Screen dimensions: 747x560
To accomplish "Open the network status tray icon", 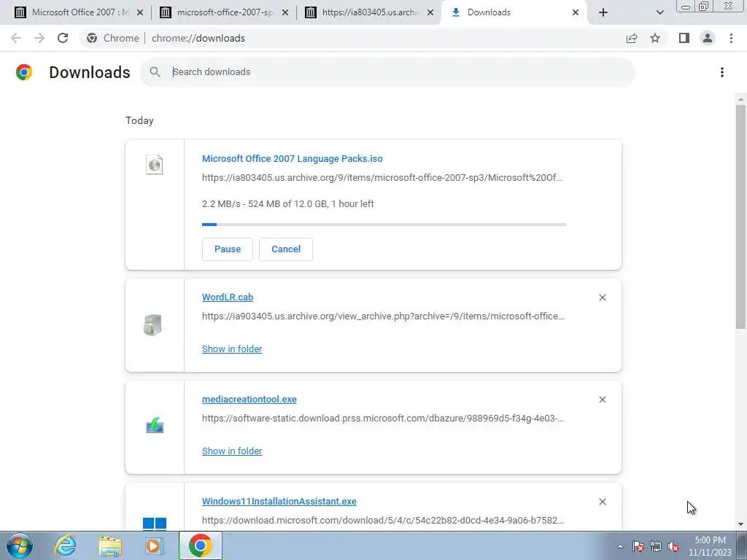I will [x=656, y=546].
